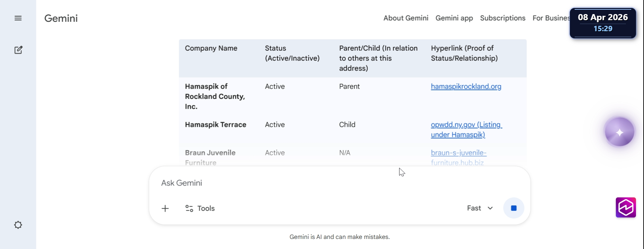Open the settings gear icon

coord(18,225)
